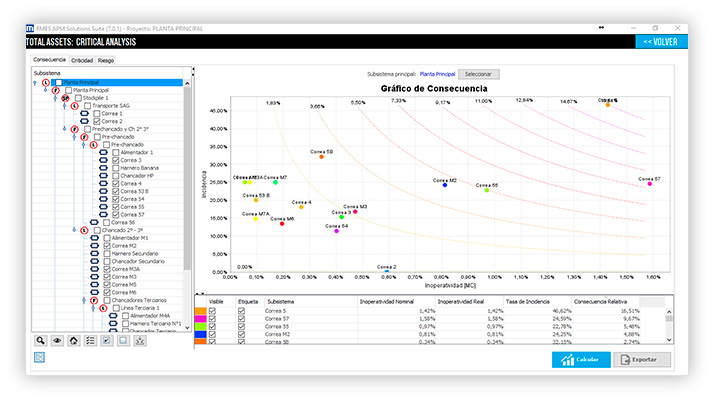Collapse the Linea Terciaria 1 node

(93, 308)
